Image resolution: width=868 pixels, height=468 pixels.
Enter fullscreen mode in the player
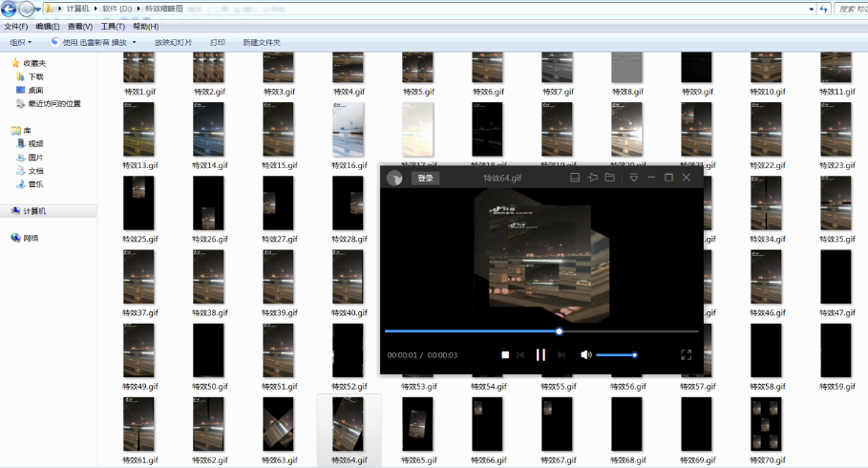point(686,354)
